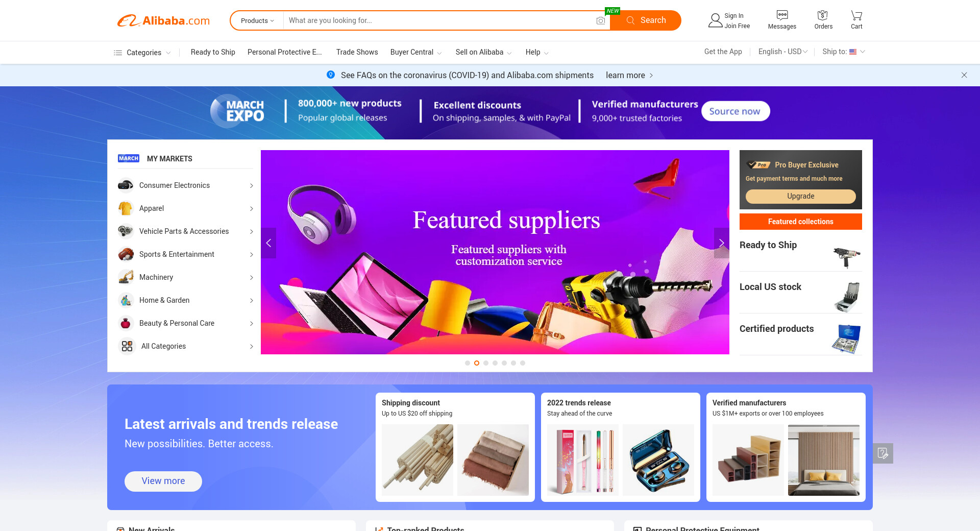
Task: Select the first carousel dot indicator
Action: pyautogui.click(x=468, y=363)
